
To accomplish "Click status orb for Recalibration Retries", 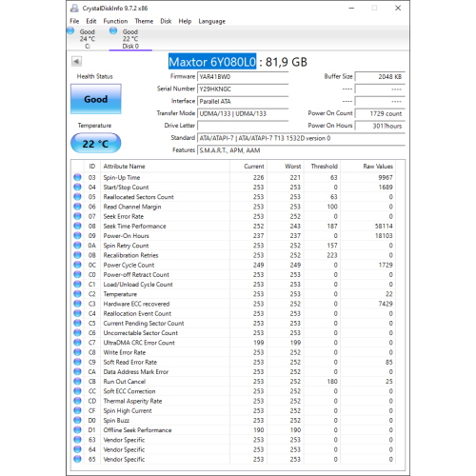I will click(x=77, y=255).
